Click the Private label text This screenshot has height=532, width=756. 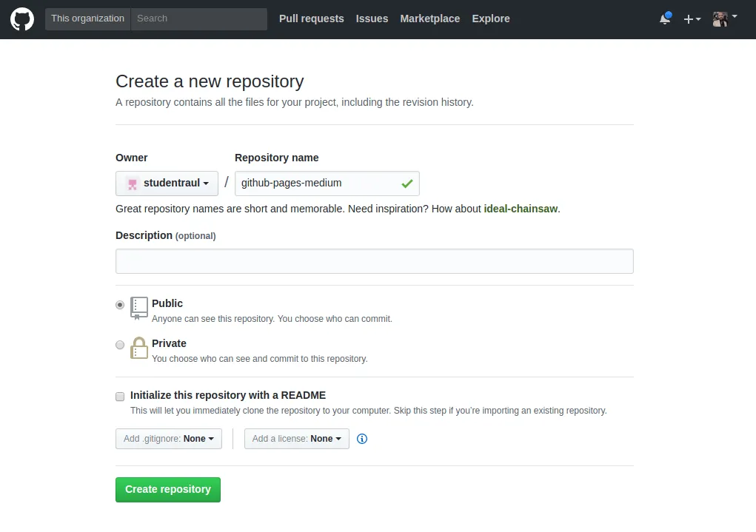tap(169, 343)
